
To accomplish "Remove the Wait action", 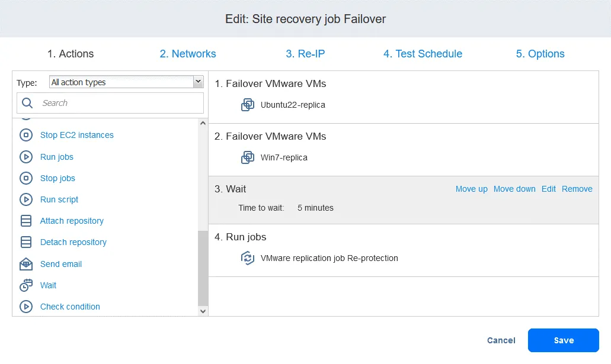I will pyautogui.click(x=576, y=189).
